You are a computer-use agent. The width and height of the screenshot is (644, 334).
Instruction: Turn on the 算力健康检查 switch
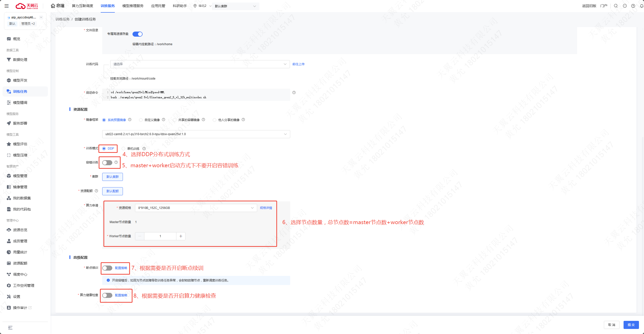pyautogui.click(x=107, y=295)
